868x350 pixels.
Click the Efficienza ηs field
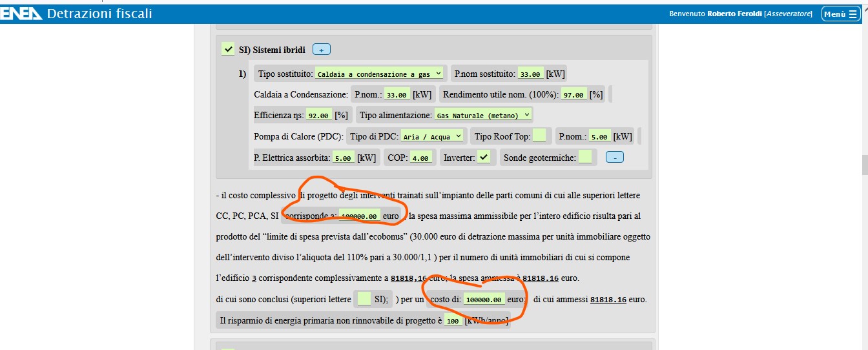(x=320, y=115)
